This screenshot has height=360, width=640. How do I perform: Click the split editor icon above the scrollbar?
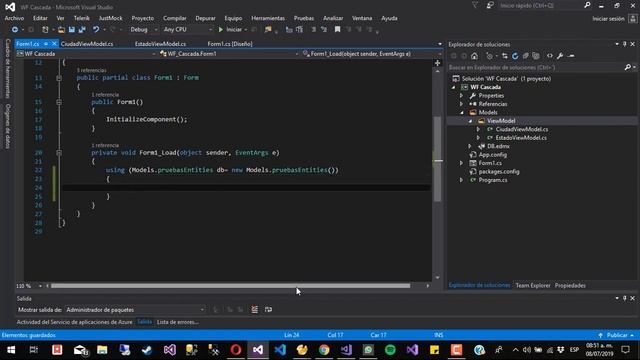point(438,63)
